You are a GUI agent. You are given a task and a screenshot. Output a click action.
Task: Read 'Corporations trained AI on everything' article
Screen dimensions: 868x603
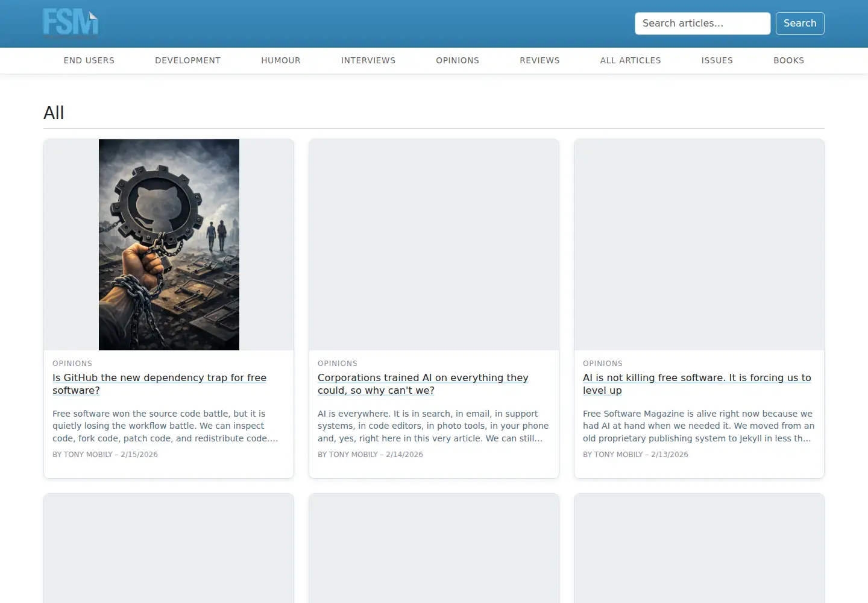tap(423, 384)
